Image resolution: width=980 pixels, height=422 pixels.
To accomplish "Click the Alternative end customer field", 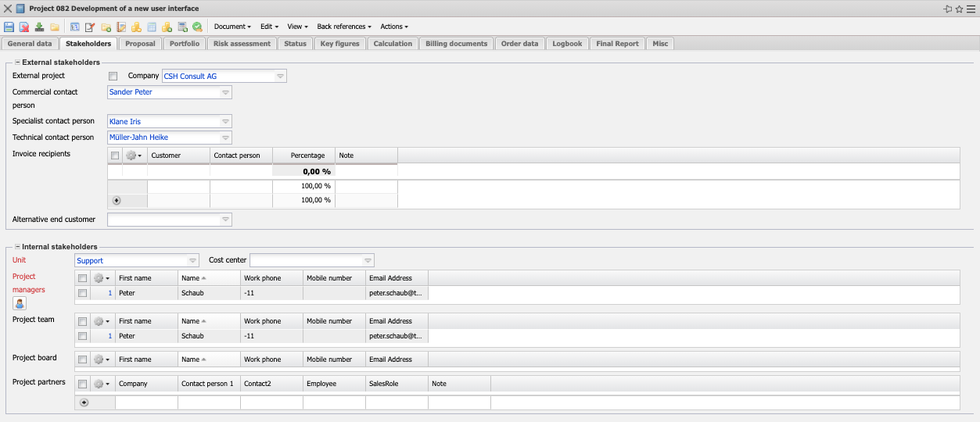I will pos(163,220).
